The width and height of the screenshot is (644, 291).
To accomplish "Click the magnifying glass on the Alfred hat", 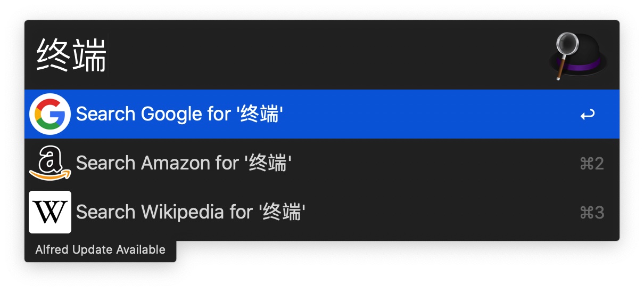I will tap(567, 45).
